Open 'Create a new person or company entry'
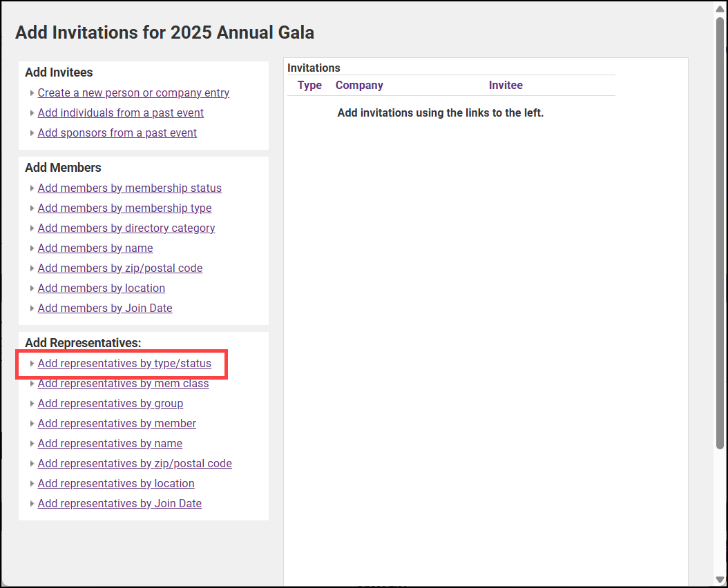The width and height of the screenshot is (728, 588). click(x=133, y=92)
